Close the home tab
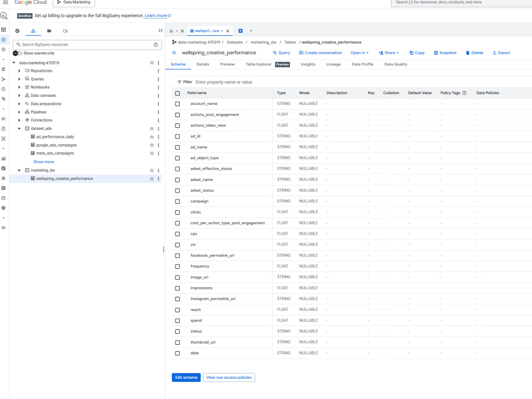 [182, 31]
